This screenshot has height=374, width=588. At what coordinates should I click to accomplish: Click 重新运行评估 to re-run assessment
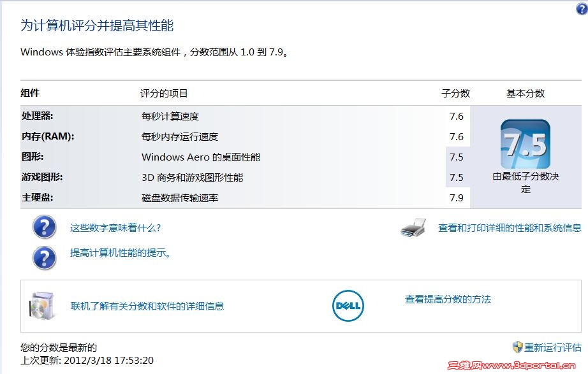click(553, 347)
